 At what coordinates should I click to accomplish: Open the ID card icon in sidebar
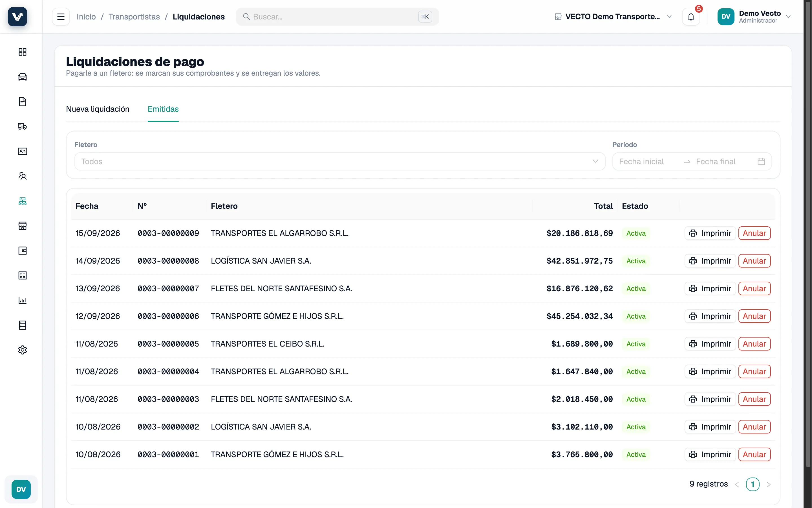coord(23,151)
